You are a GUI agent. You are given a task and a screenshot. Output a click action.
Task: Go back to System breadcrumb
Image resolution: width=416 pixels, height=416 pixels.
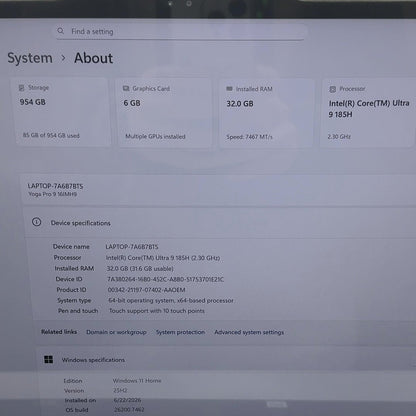tap(30, 58)
